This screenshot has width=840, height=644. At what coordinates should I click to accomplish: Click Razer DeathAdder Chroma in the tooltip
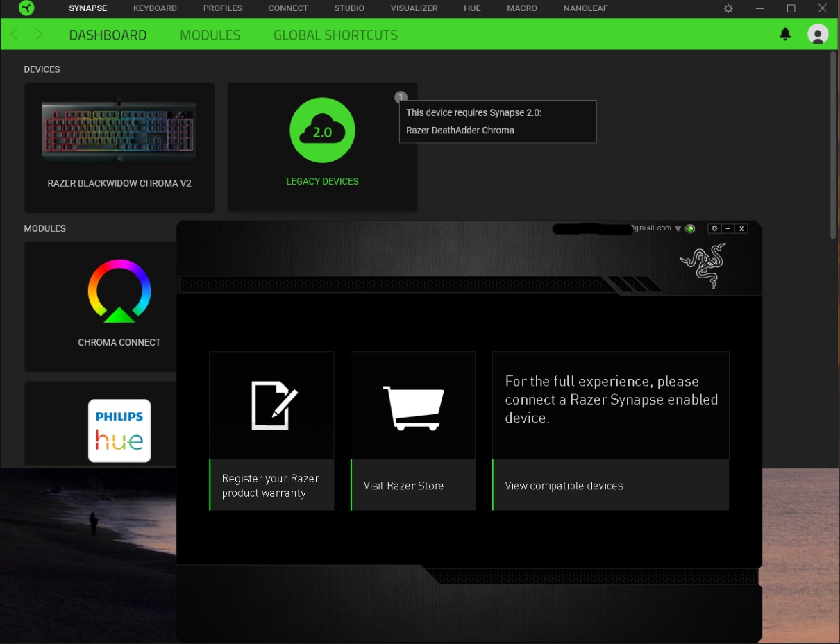pos(460,130)
